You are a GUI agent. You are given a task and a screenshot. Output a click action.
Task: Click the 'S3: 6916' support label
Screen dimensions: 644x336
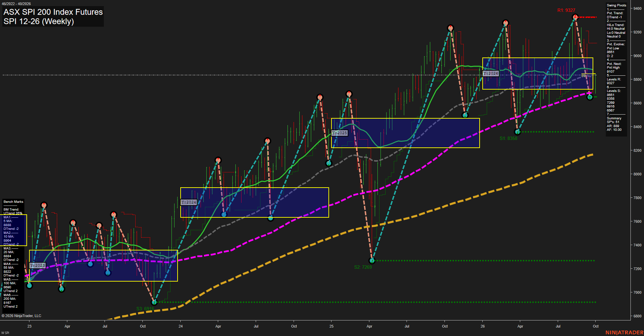pos(145,309)
